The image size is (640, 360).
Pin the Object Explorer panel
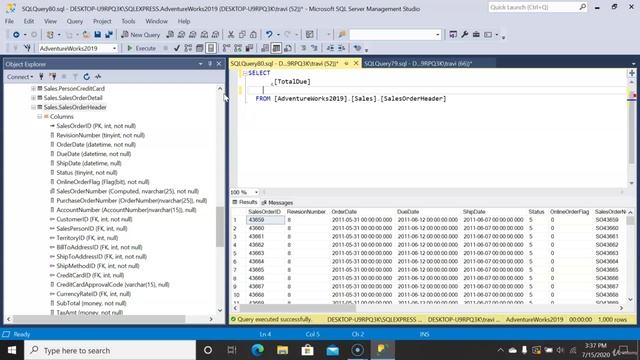(210, 64)
